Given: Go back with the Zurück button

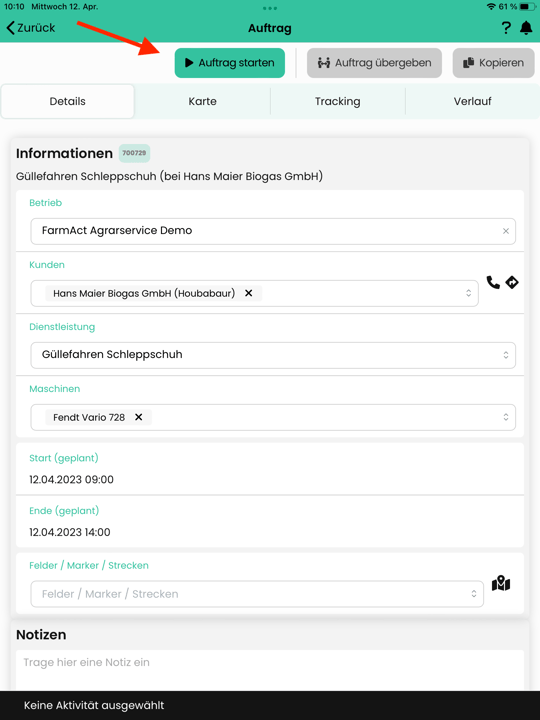Looking at the screenshot, I should pos(30,28).
